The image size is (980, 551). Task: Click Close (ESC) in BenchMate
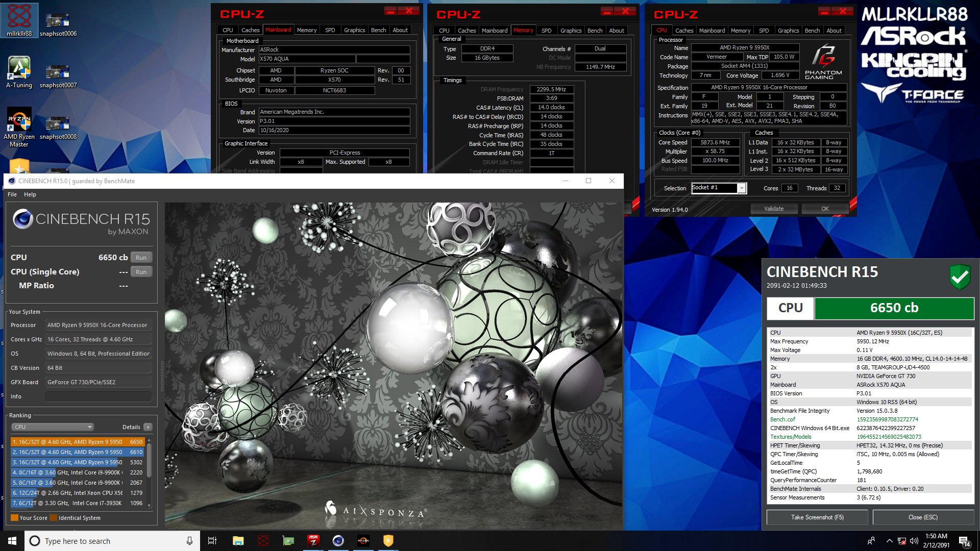923,517
